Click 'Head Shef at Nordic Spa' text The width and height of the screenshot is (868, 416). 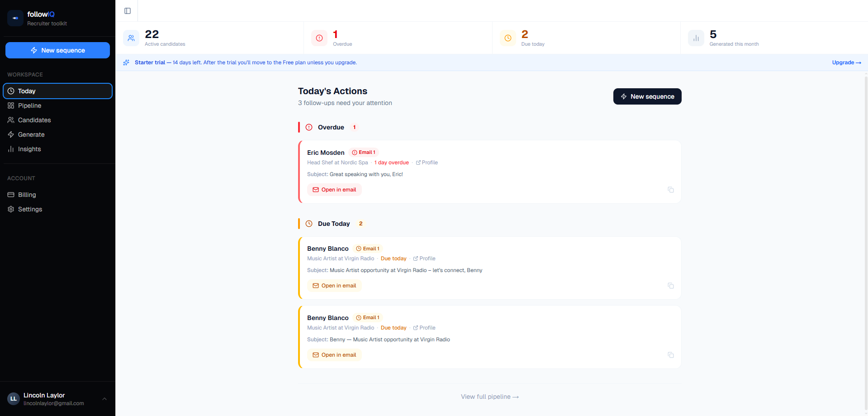337,163
